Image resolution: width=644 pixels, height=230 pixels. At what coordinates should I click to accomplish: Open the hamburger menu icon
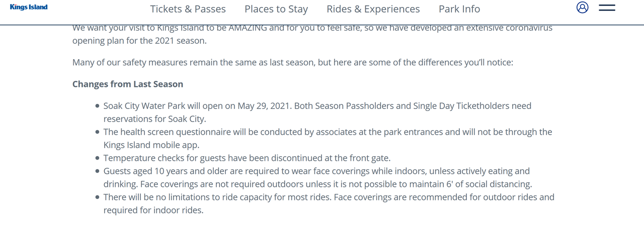click(607, 8)
